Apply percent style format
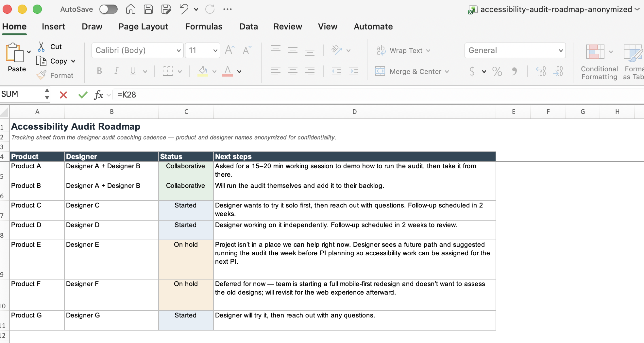The width and height of the screenshot is (644, 343). [497, 71]
